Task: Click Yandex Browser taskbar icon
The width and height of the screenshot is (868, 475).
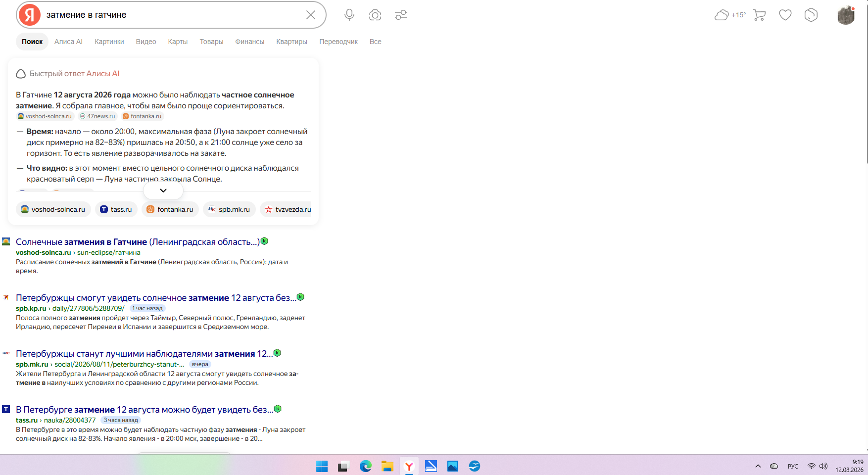Action: coord(409,466)
